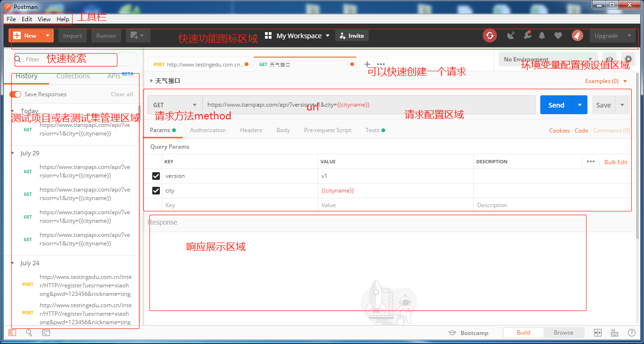Open the Help menu
Image resolution: width=644 pixels, height=344 pixels.
(63, 19)
